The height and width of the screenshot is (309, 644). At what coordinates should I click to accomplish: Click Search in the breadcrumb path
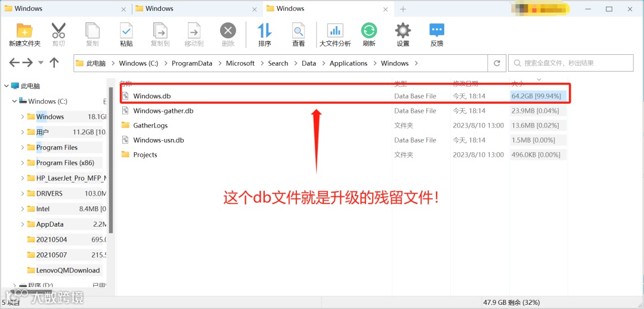[x=278, y=63]
